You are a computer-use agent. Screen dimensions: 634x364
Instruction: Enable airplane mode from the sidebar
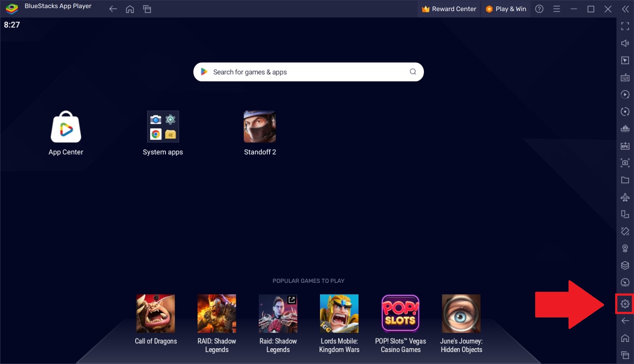point(625,197)
